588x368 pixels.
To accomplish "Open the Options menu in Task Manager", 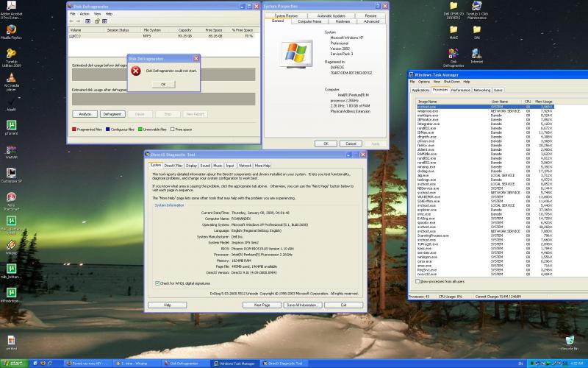I will point(424,82).
